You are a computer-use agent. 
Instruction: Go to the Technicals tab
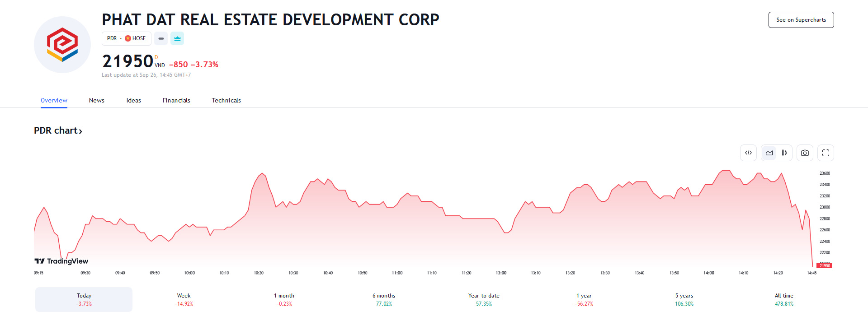226,100
